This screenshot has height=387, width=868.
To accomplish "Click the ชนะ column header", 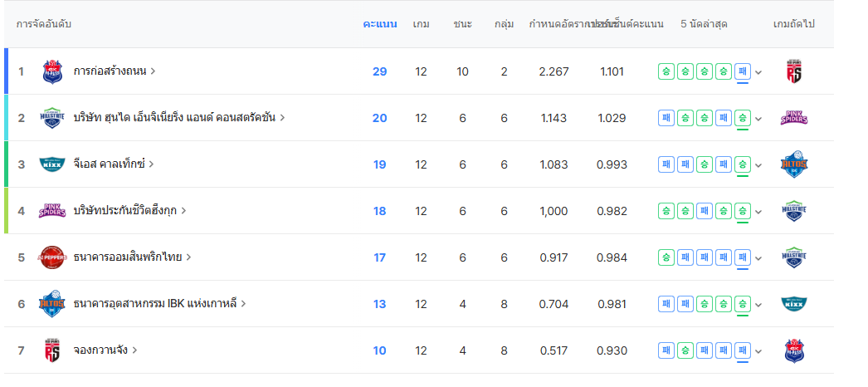I will (462, 24).
